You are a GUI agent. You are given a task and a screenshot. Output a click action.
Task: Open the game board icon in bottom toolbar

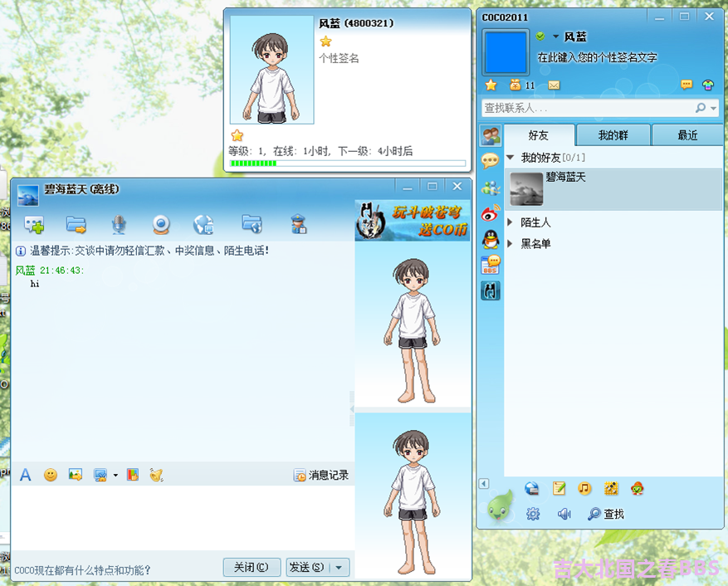(x=611, y=488)
